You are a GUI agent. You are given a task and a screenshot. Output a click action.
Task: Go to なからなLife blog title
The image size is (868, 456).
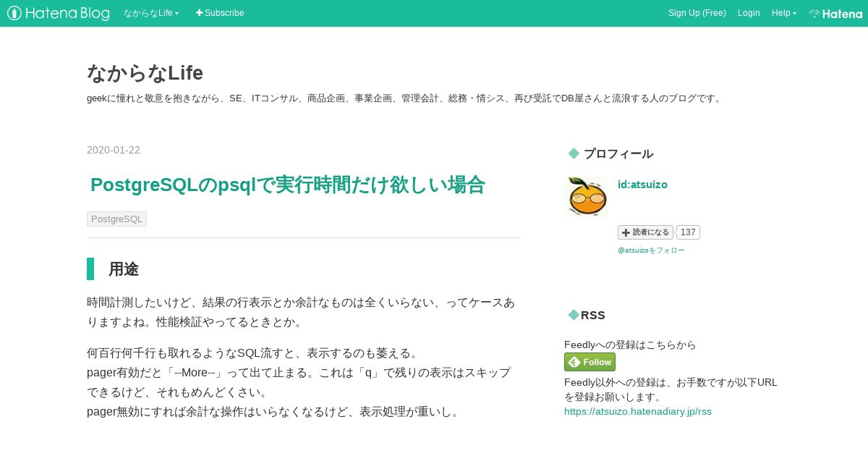click(x=145, y=73)
